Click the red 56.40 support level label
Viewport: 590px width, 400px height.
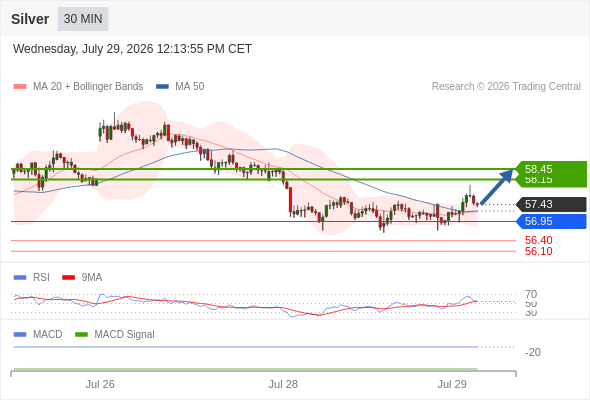pos(539,240)
